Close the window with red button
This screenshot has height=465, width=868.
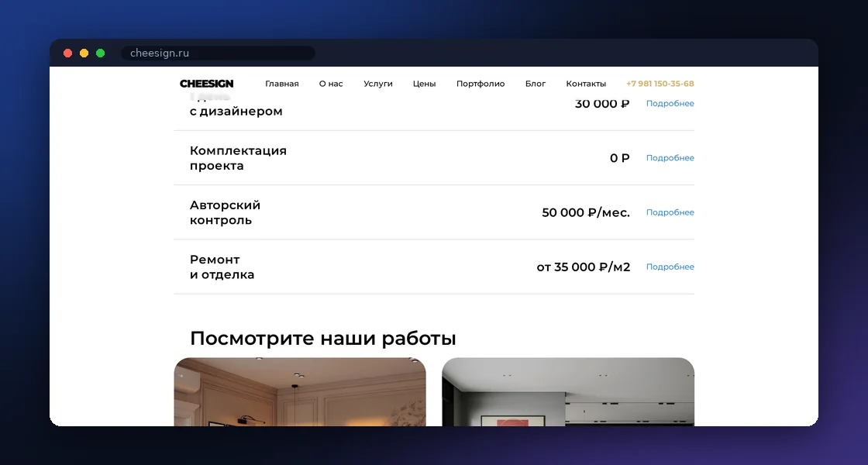click(x=67, y=53)
